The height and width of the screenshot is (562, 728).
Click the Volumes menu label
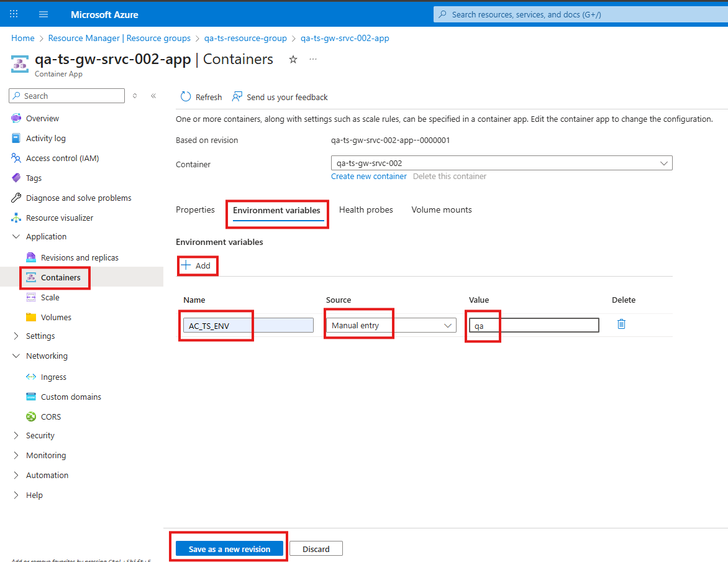click(x=56, y=317)
